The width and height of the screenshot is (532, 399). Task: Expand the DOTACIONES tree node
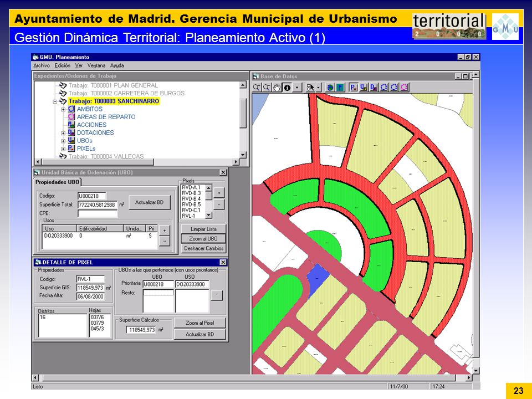tap(63, 133)
